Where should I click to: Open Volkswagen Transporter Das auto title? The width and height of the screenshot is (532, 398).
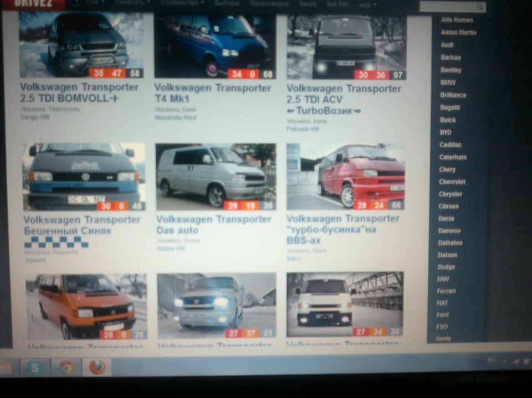pyautogui.click(x=214, y=224)
